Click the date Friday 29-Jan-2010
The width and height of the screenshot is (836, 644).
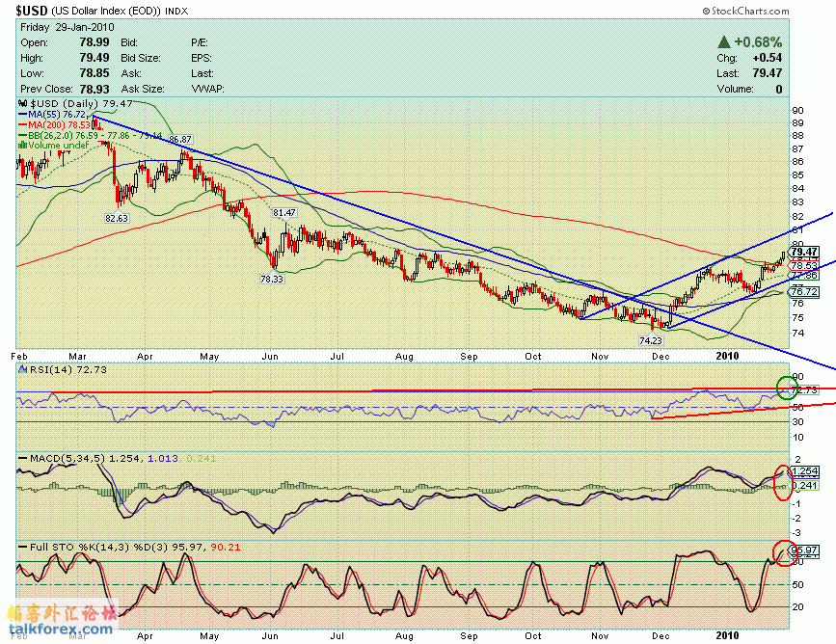pyautogui.click(x=67, y=27)
